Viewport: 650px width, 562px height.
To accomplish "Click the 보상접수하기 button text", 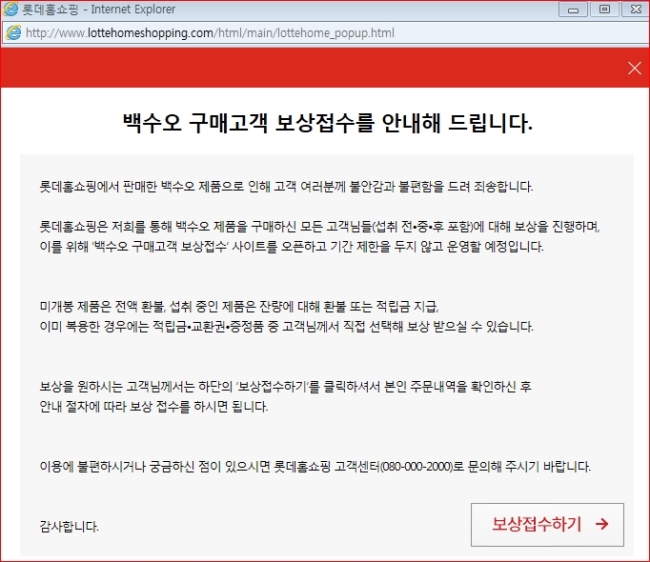I will [x=536, y=524].
